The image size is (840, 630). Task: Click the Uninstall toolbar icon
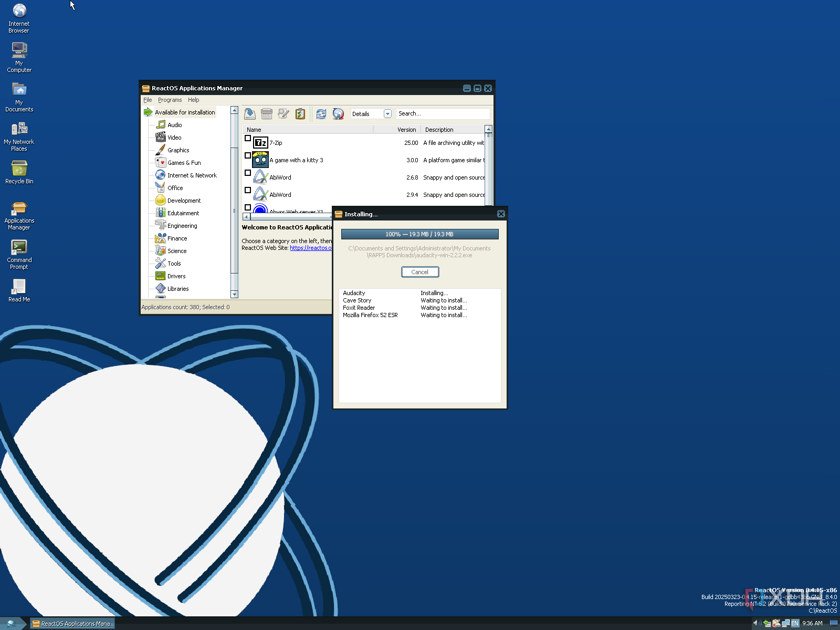[267, 113]
